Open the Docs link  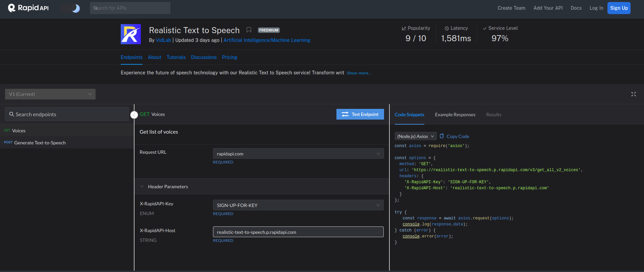tap(576, 8)
